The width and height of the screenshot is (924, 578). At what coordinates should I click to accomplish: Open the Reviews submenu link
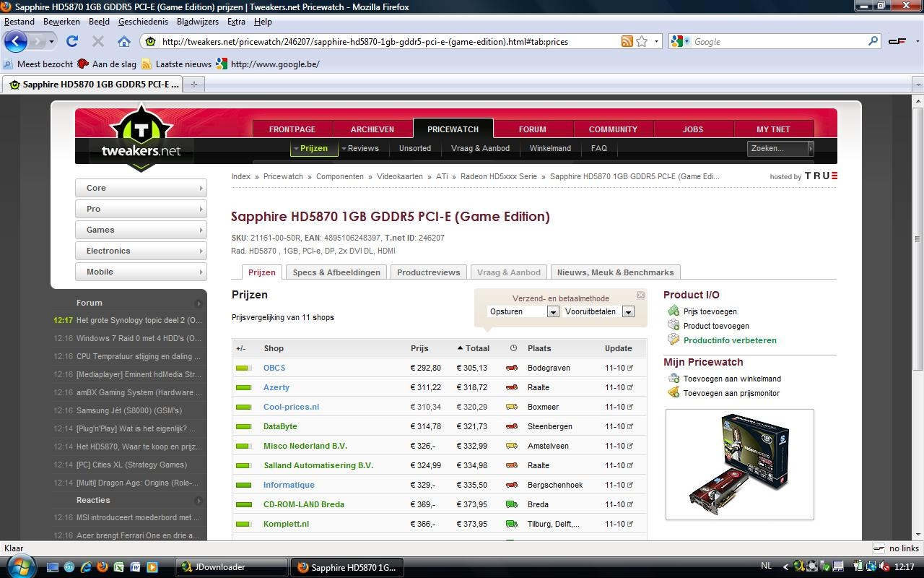(x=363, y=148)
